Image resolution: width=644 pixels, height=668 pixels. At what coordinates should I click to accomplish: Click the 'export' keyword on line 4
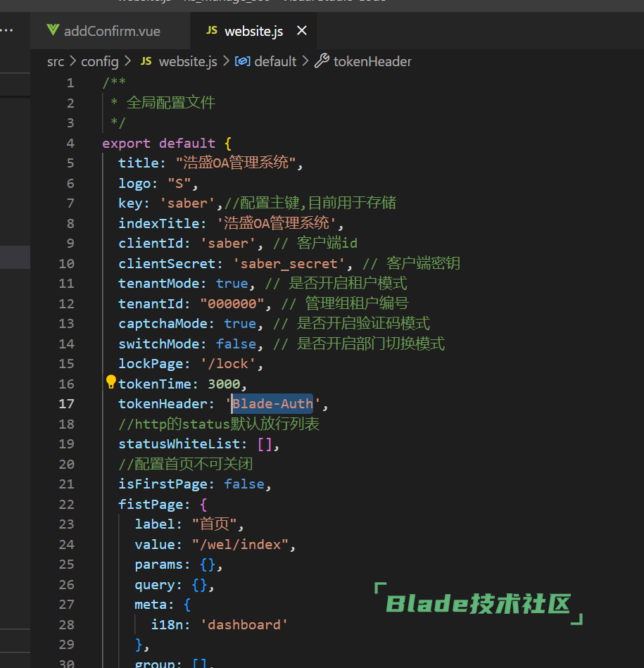tap(127, 144)
